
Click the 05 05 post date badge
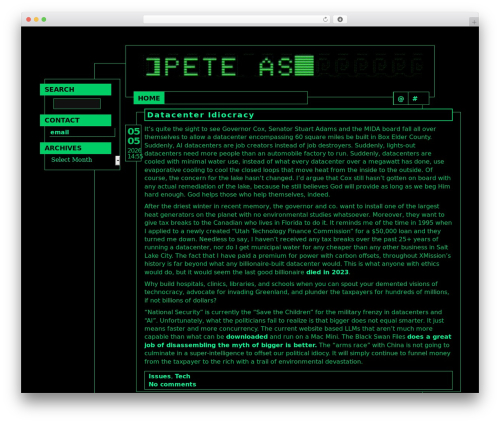point(134,143)
